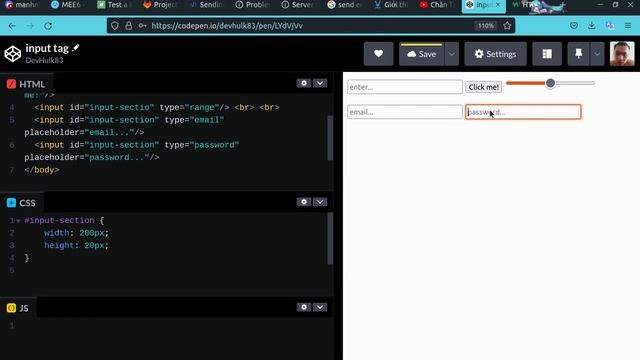This screenshot has width=640, height=360.
Task: Open permissions key icon in address bar
Action: [142, 26]
